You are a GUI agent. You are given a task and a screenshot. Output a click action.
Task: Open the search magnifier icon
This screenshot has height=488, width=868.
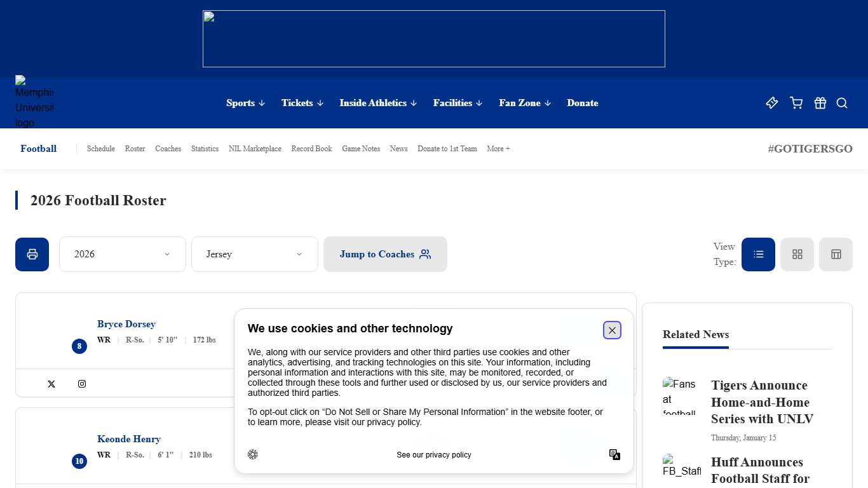842,103
